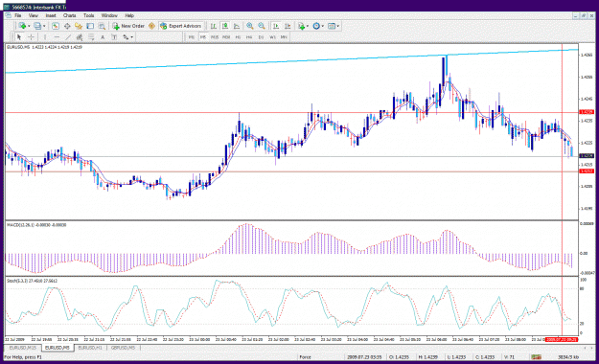Open the Insert menu
Viewport: 599px width, 364px height.
[51, 15]
